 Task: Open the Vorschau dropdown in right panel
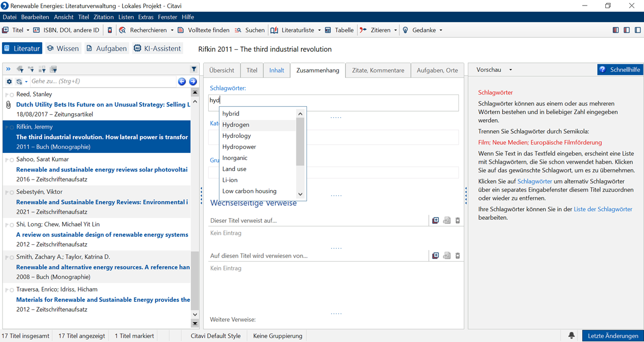510,70
